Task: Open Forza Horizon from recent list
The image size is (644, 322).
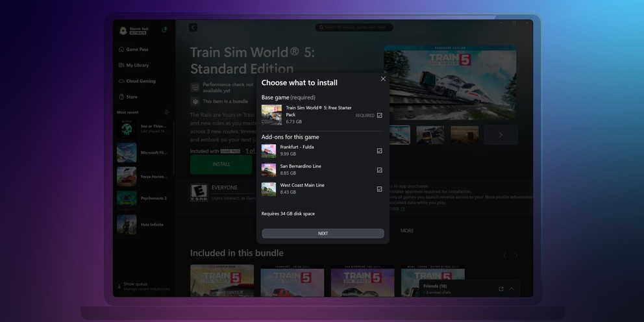Action: click(143, 177)
